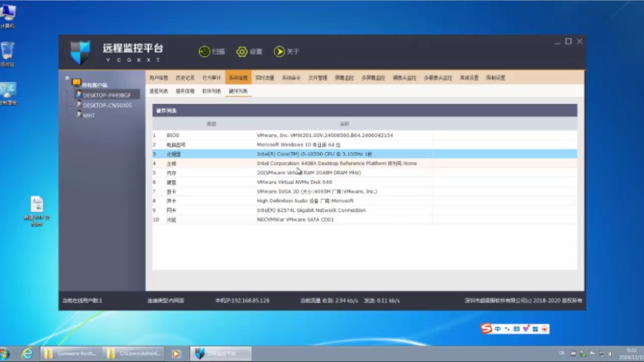The width and height of the screenshot is (644, 362).
Task: Select the Microsoft Windows 10 row
Action: click(365, 145)
